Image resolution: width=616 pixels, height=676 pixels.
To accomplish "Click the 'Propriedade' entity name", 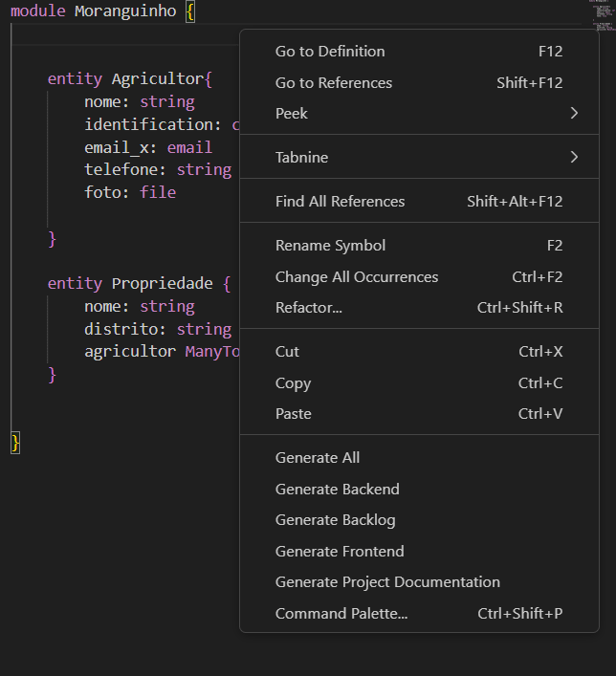I will [x=163, y=283].
